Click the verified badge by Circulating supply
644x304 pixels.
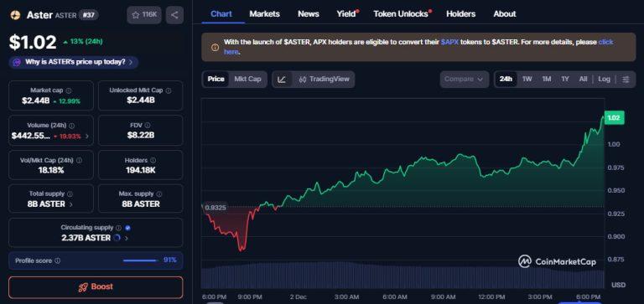tap(127, 228)
